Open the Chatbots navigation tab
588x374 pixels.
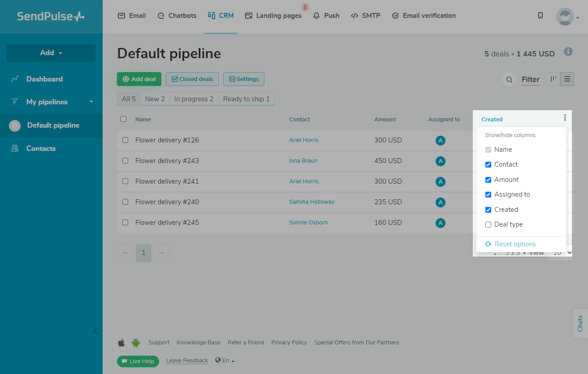(x=177, y=16)
